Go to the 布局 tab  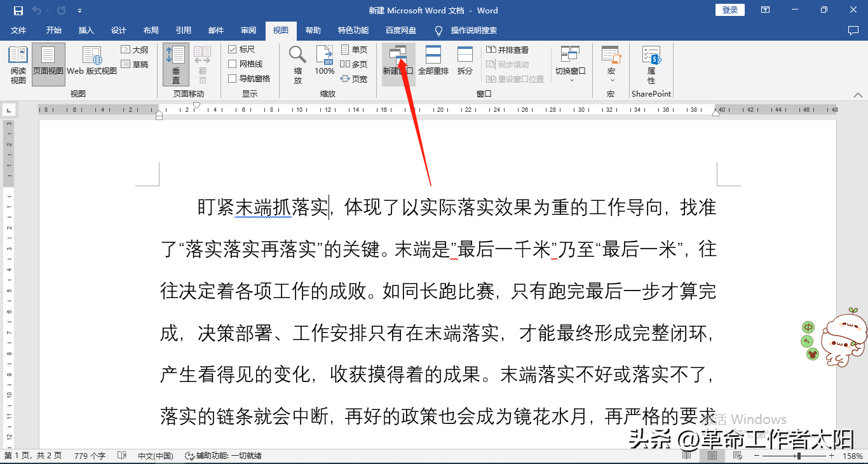pos(151,31)
